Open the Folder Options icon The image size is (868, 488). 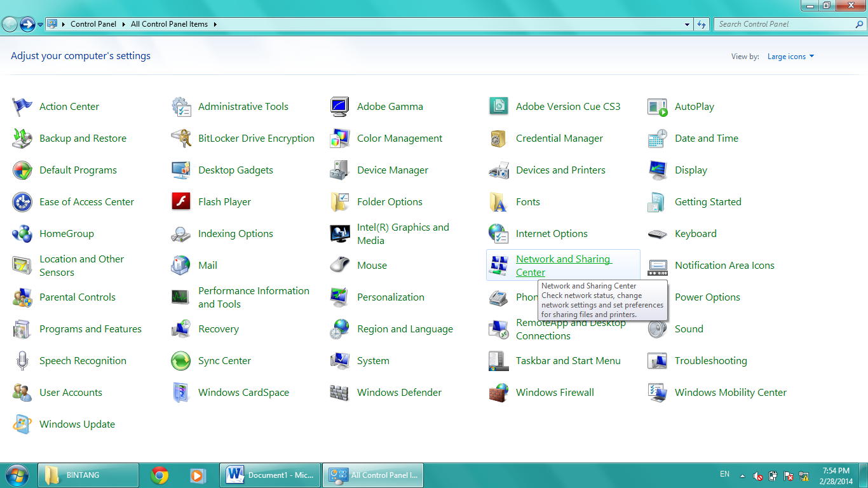tap(340, 202)
